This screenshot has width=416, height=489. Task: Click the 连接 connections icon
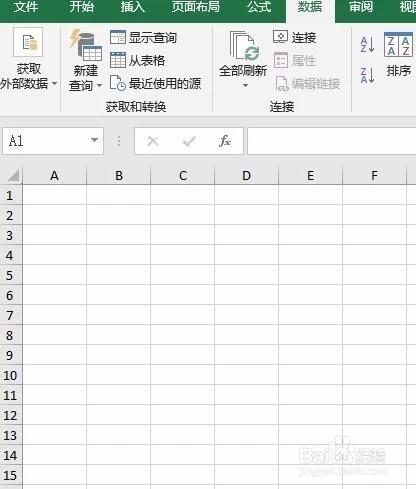(x=280, y=37)
